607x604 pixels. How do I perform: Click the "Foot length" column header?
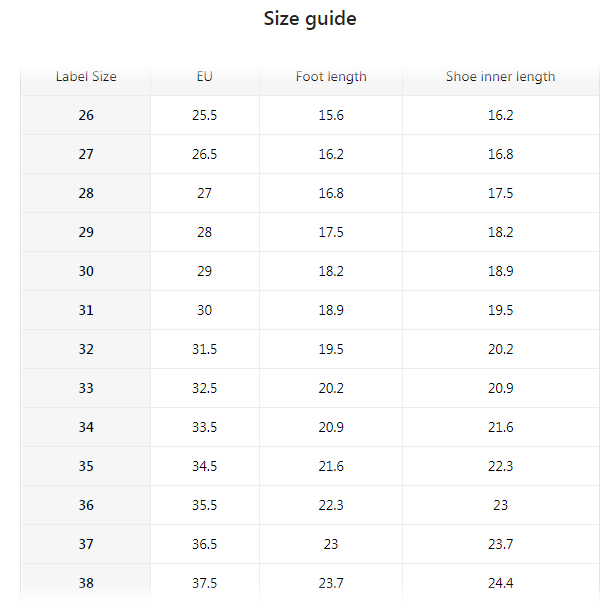[x=331, y=77]
